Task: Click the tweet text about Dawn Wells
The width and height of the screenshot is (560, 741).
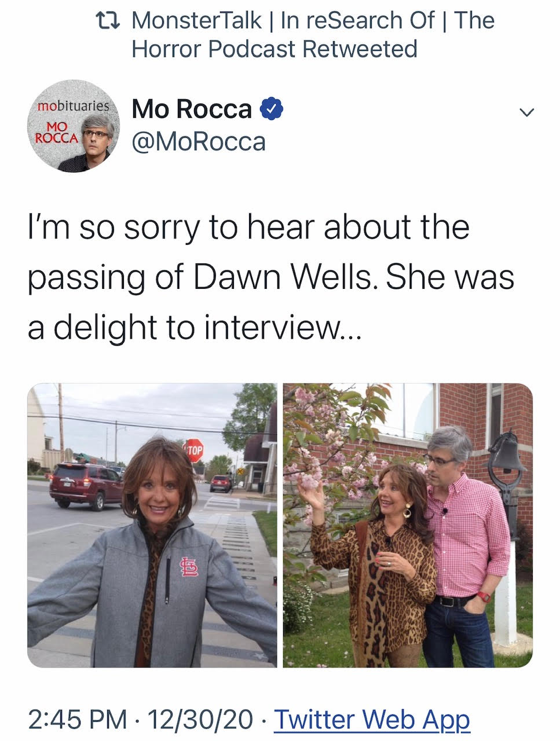Action: [271, 277]
